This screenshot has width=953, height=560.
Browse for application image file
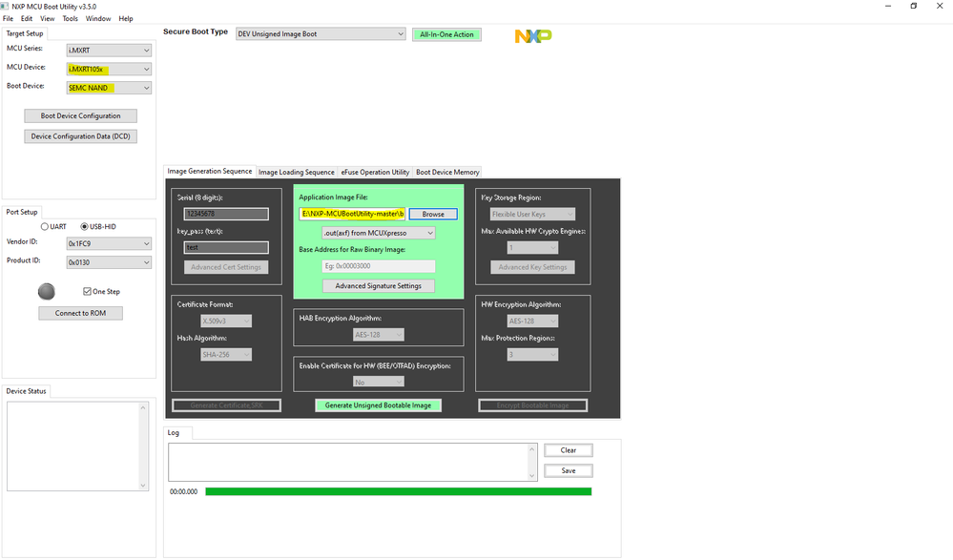tap(433, 214)
